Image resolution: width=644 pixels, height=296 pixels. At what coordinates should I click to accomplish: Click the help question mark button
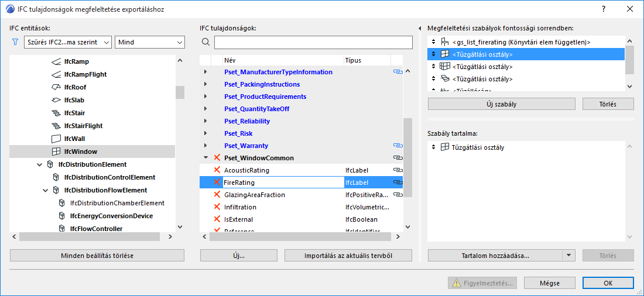coord(604,9)
